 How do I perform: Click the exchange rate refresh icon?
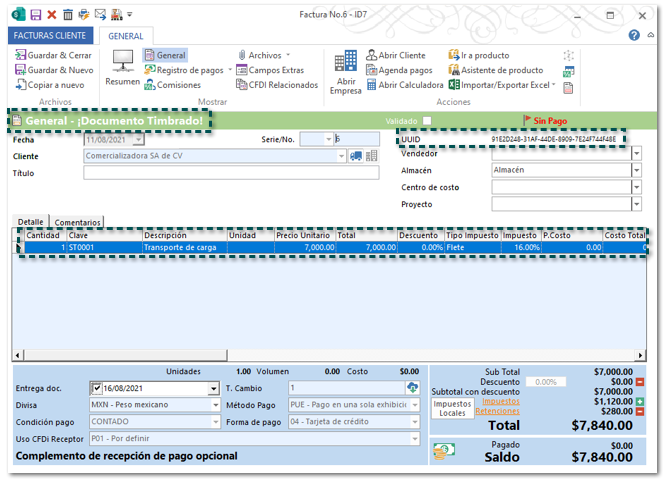tap(411, 388)
